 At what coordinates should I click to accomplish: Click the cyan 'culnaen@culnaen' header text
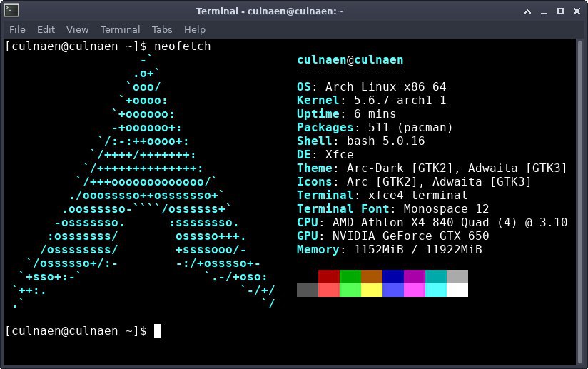point(350,60)
